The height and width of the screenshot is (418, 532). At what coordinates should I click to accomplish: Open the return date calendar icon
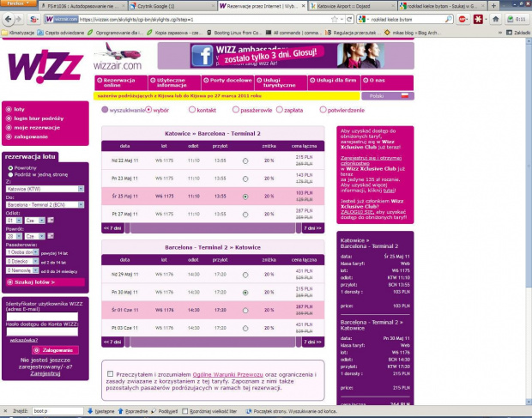click(51, 236)
